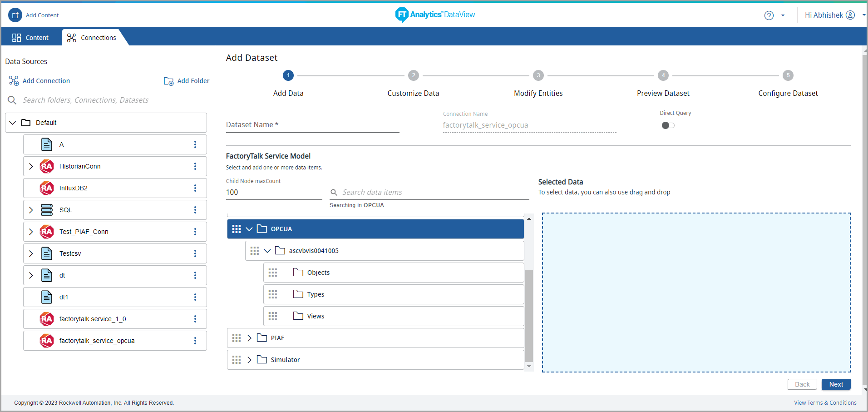The height and width of the screenshot is (412, 868).
Task: Click the Dataset Name input field
Action: [x=313, y=125]
